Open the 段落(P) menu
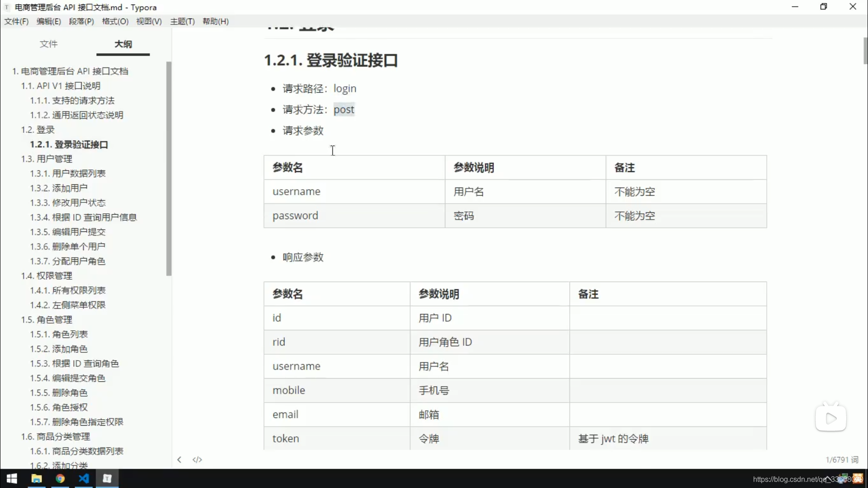This screenshot has height=488, width=868. coord(81,21)
